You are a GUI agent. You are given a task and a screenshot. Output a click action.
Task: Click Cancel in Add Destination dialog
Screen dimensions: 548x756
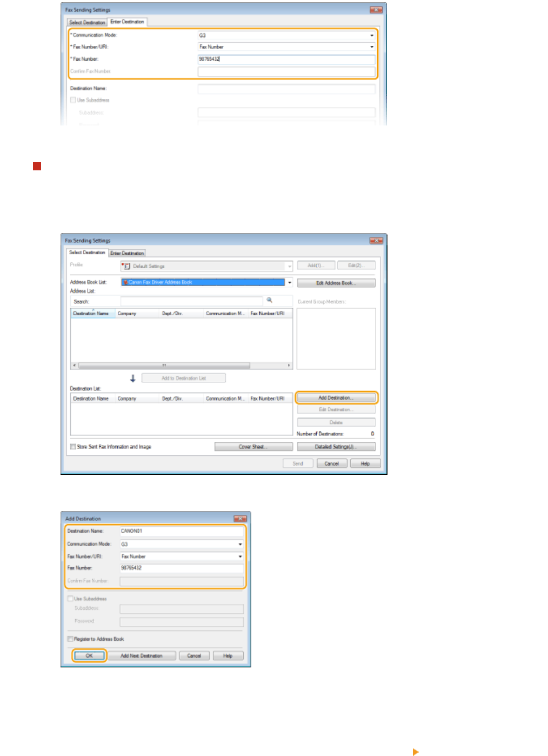coord(194,655)
